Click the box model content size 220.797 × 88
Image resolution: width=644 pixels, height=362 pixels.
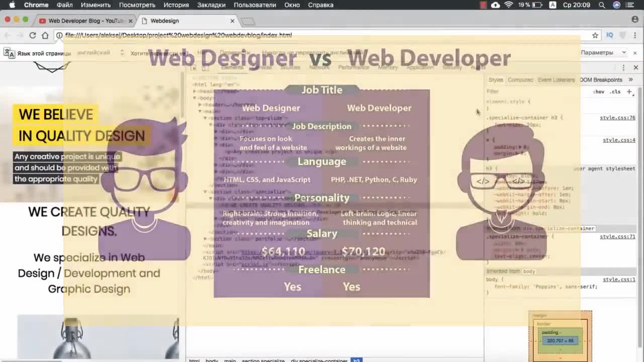pyautogui.click(x=560, y=340)
